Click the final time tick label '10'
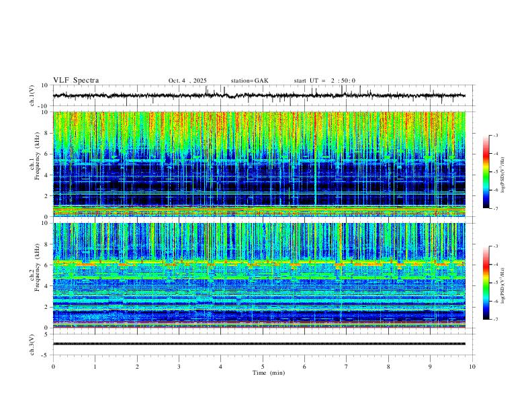The width and height of the screenshot is (532, 411). pos(472,367)
